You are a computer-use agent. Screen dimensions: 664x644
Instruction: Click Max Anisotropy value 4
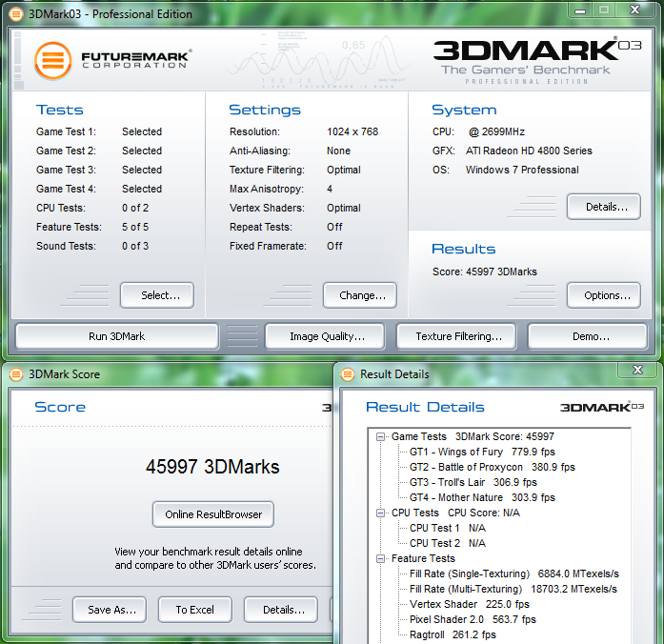click(x=330, y=189)
